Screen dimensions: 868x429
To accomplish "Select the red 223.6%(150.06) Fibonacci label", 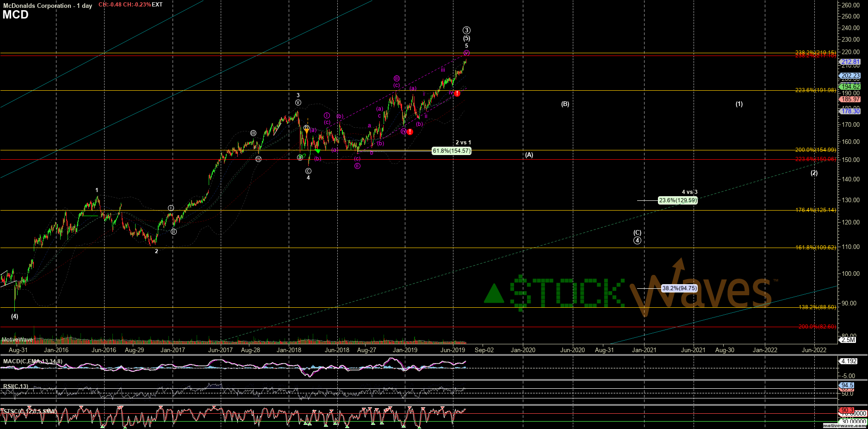I will pos(816,159).
